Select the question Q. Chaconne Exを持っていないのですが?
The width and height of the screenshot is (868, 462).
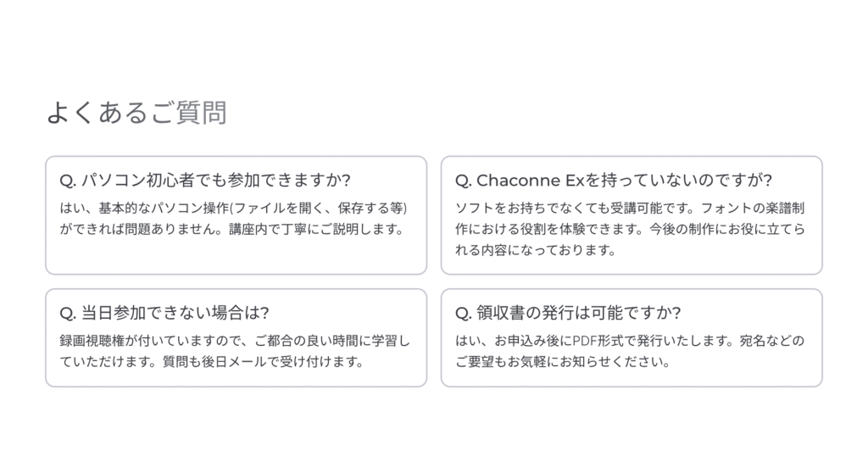pyautogui.click(x=613, y=180)
